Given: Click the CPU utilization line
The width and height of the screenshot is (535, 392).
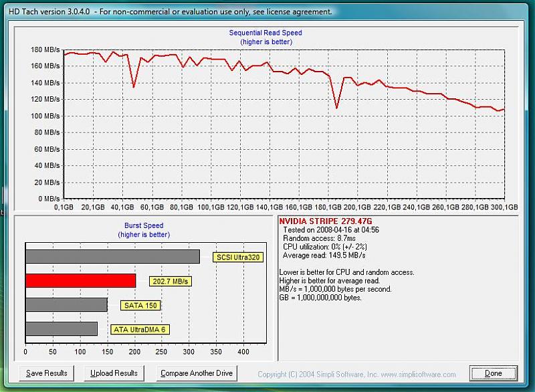Looking at the screenshot, I should [x=325, y=247].
